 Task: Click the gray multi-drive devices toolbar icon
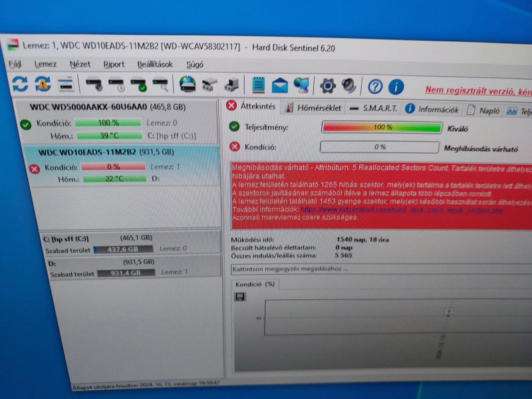click(209, 85)
